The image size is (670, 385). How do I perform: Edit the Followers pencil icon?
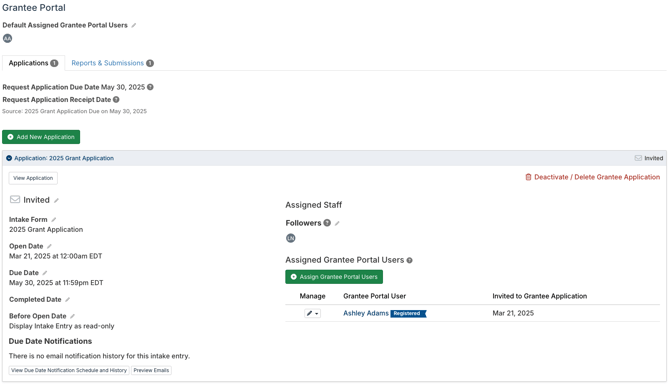(337, 223)
